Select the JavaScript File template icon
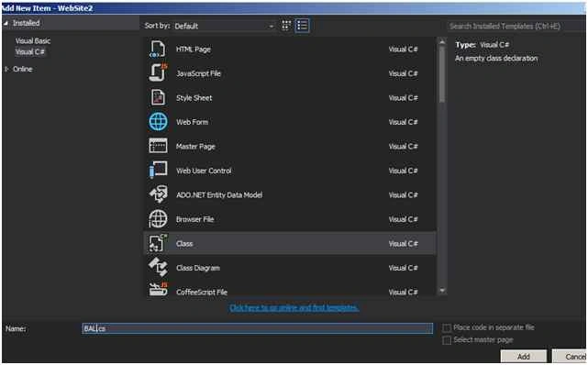This screenshot has width=588, height=365. (158, 72)
